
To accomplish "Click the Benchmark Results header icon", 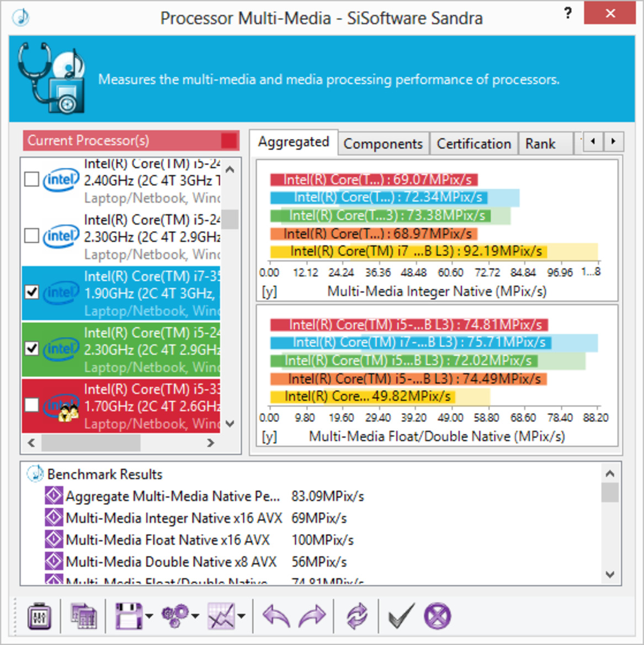I will coord(35,474).
